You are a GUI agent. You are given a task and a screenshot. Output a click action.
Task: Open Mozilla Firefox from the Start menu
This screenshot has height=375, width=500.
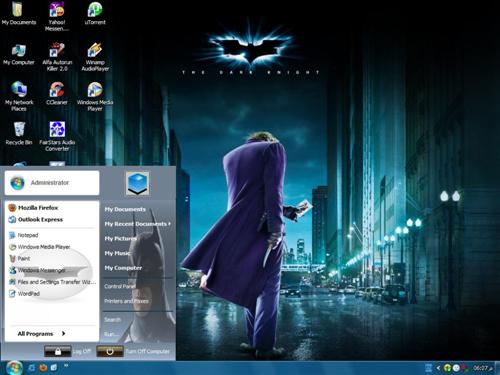(x=52, y=208)
